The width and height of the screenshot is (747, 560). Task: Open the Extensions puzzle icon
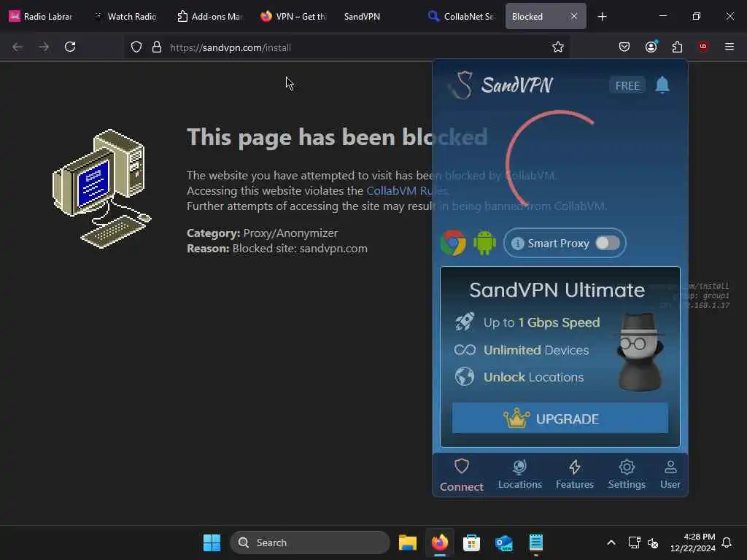tap(677, 47)
